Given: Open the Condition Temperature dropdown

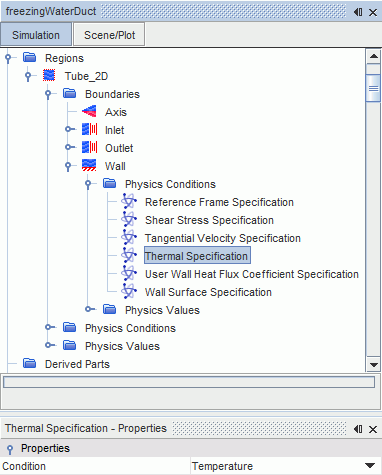Looking at the screenshot, I should [x=370, y=466].
